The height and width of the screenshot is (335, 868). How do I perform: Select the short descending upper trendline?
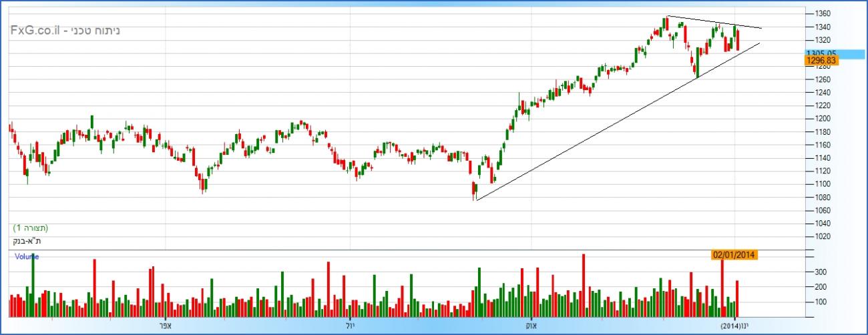tap(714, 22)
